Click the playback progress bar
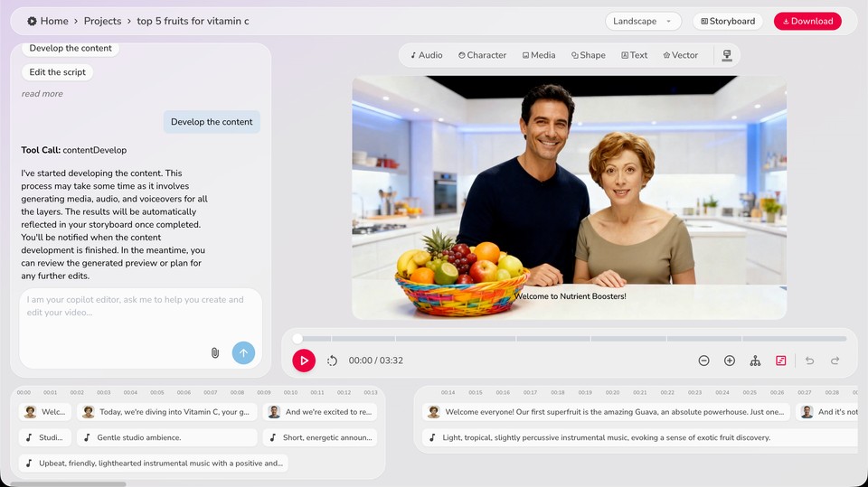This screenshot has width=868, height=487. tap(570, 339)
